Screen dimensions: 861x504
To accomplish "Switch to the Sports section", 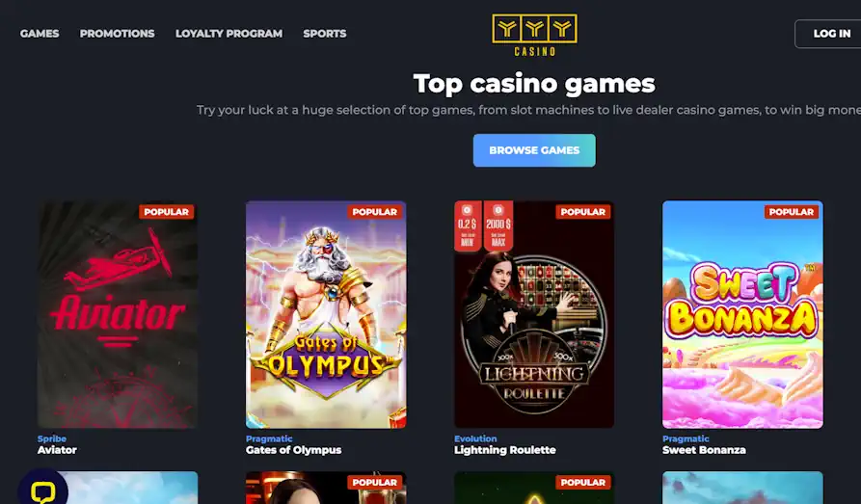I will pos(325,34).
